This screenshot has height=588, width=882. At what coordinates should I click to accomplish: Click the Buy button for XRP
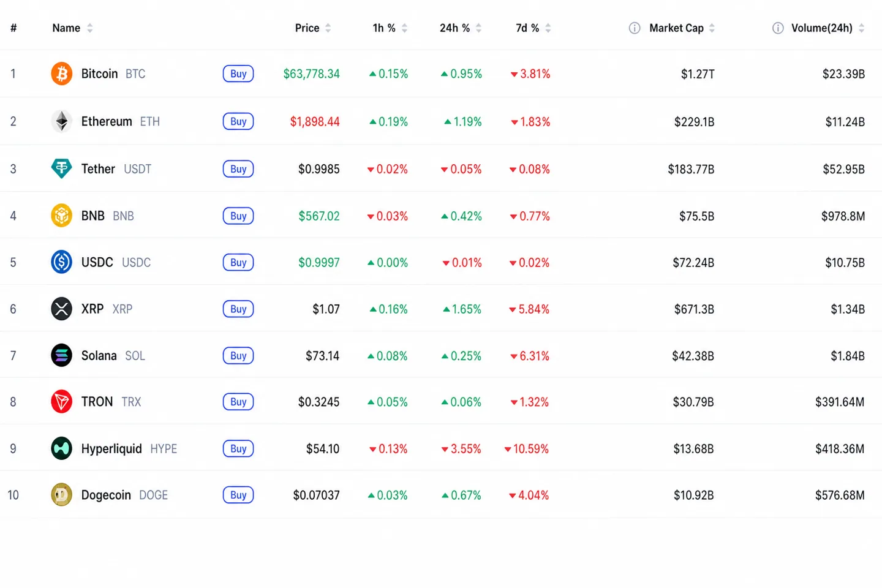[x=238, y=309]
